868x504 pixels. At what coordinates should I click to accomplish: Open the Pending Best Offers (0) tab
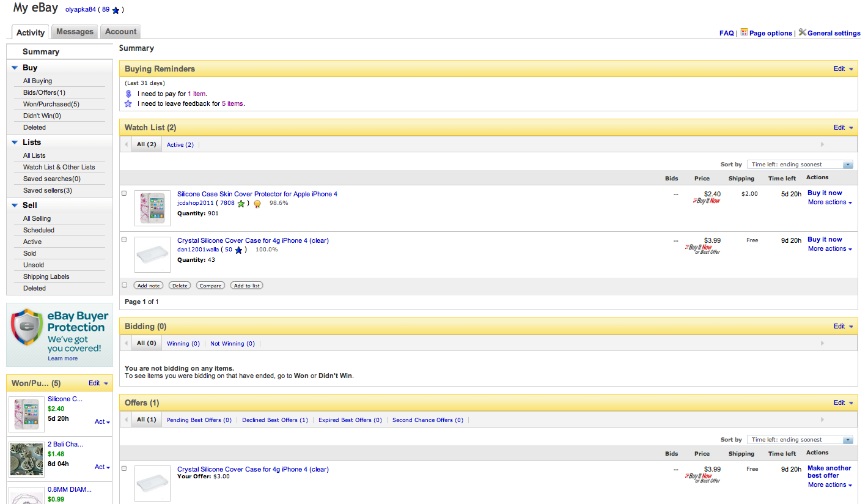[x=199, y=420]
